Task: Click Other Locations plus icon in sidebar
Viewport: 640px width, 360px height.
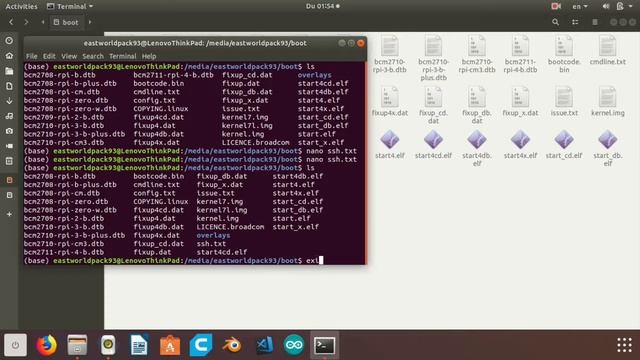Action: click(x=9, y=214)
